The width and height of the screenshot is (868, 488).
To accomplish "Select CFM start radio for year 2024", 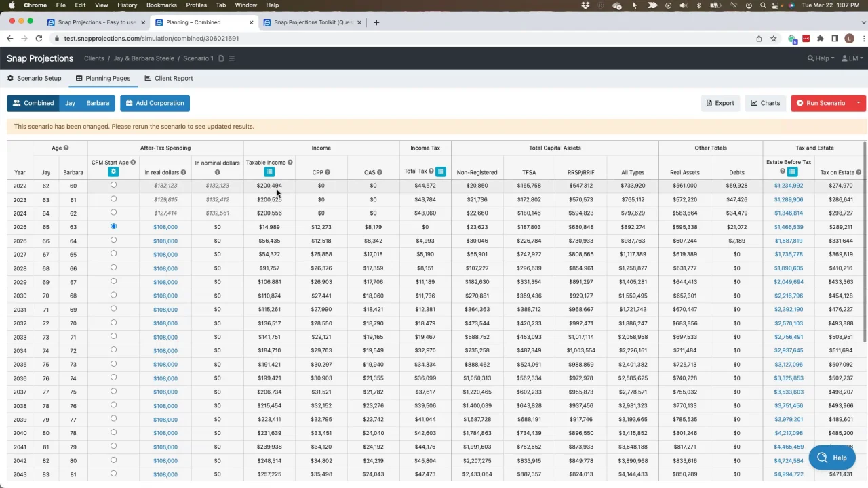I will (113, 212).
